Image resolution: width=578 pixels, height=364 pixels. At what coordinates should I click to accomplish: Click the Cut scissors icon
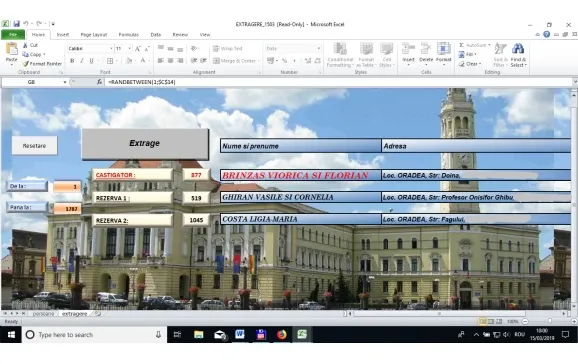pos(25,45)
